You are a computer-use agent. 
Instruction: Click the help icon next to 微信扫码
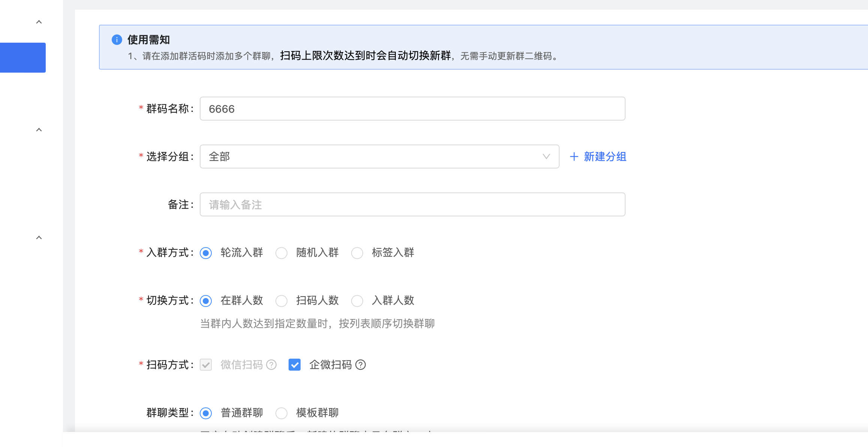[x=271, y=365]
